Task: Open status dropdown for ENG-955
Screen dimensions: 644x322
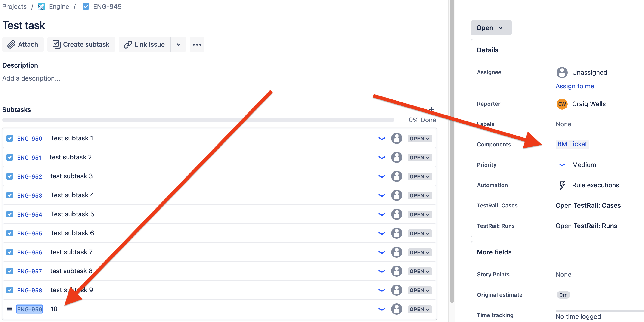Action: (x=419, y=233)
